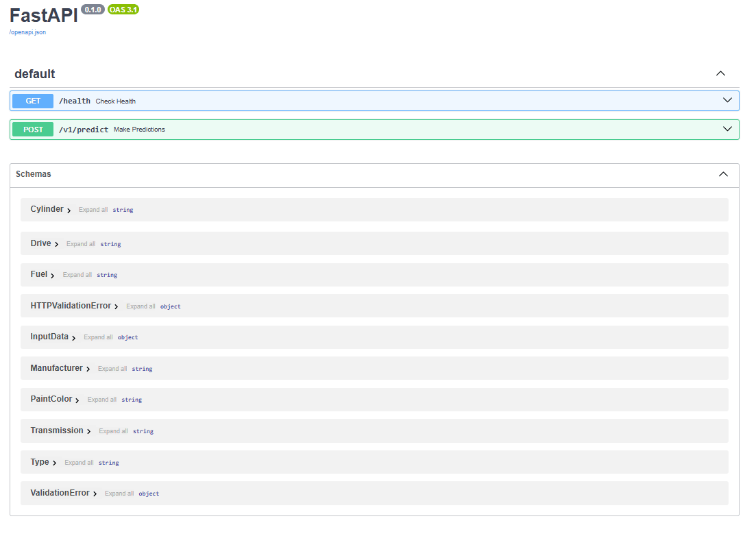
Task: Click the POST method badge for /v1/predict
Action: [x=33, y=130]
